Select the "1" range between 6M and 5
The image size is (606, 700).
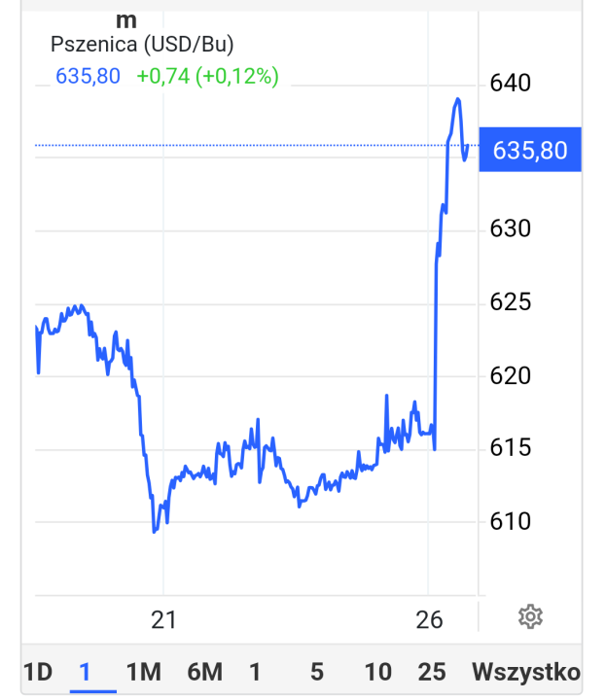(255, 672)
